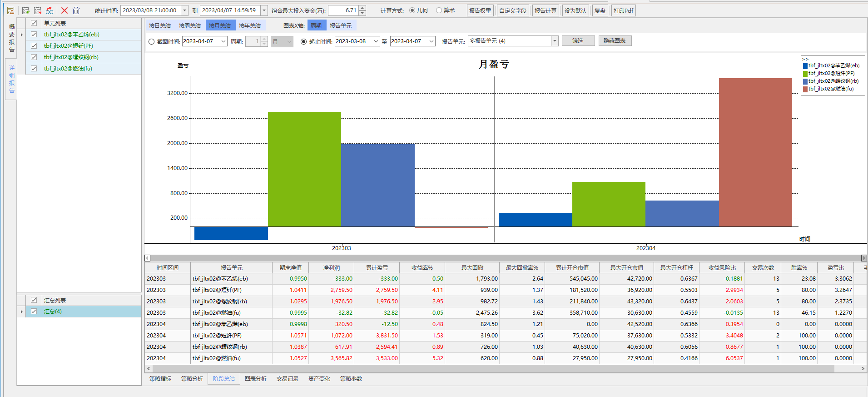Image resolution: width=868 pixels, height=397 pixels.
Task: Open the 统计时间 start datetime dropdown
Action: pos(184,10)
